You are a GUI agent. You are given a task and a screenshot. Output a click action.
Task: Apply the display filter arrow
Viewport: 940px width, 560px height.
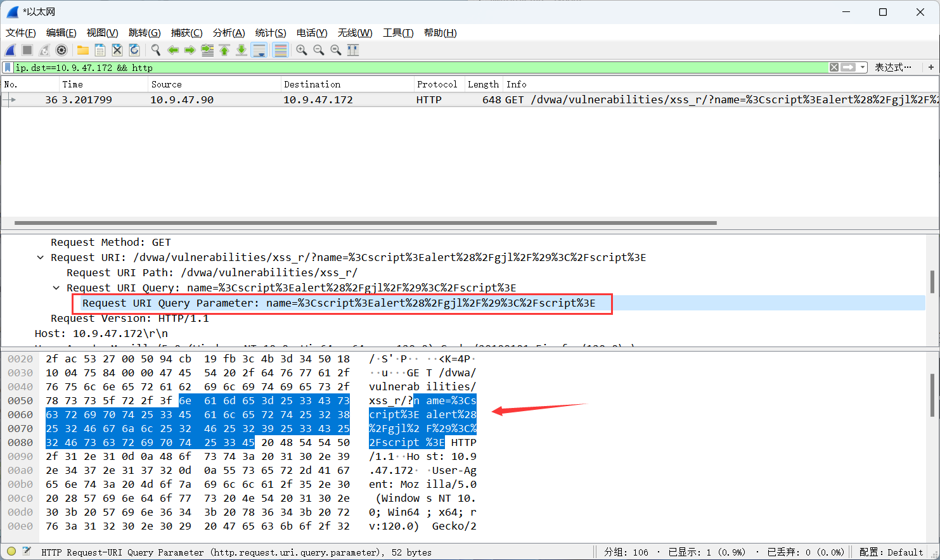(848, 67)
